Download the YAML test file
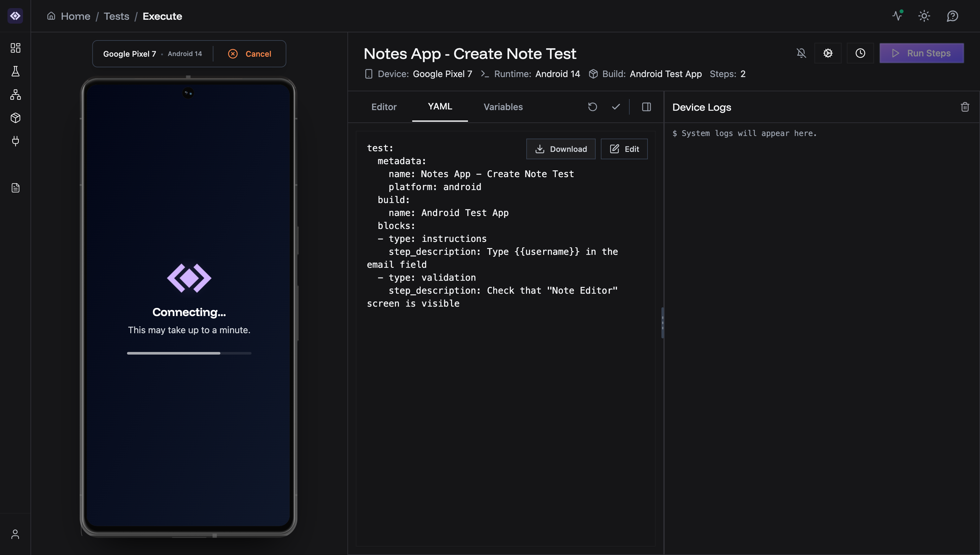 [561, 149]
